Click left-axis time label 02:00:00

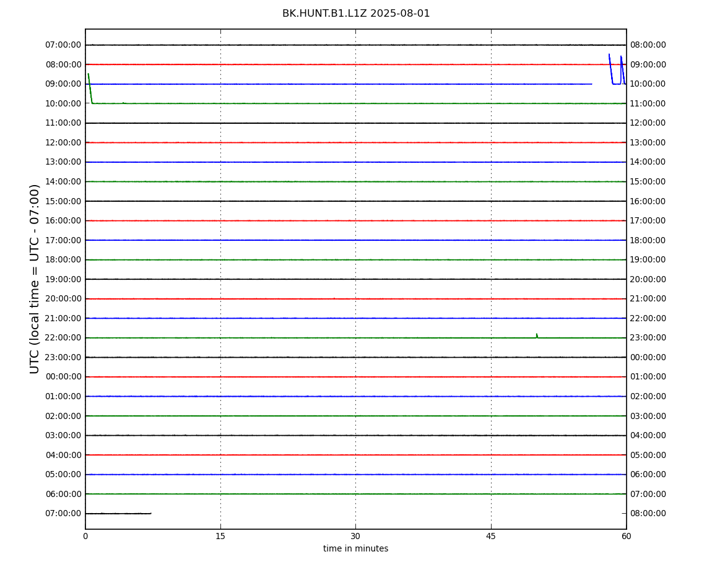coord(64,416)
